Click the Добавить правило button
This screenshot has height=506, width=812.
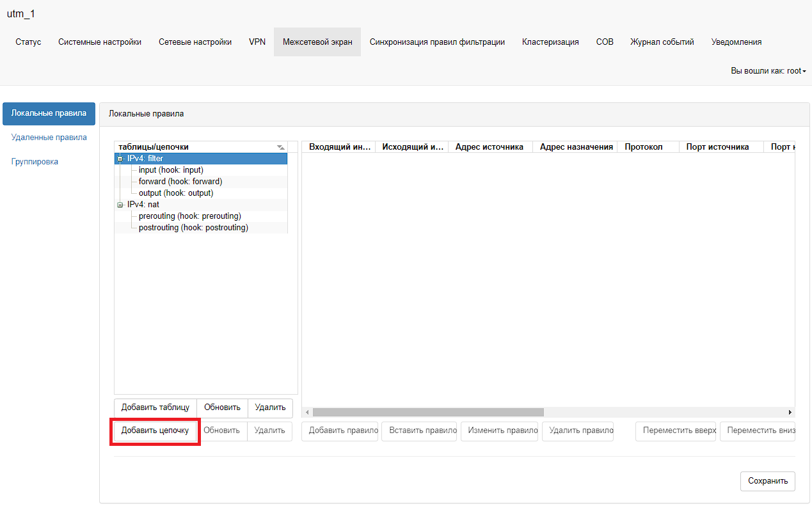[340, 431]
